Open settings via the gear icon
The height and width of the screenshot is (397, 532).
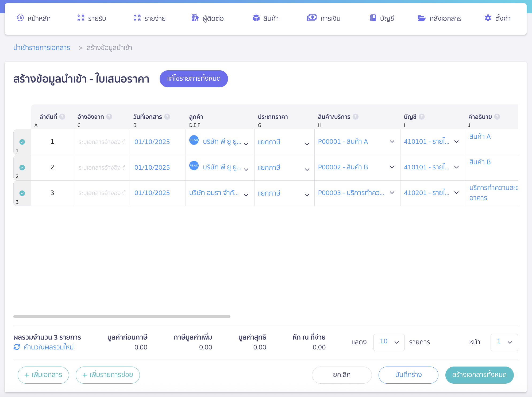(488, 18)
